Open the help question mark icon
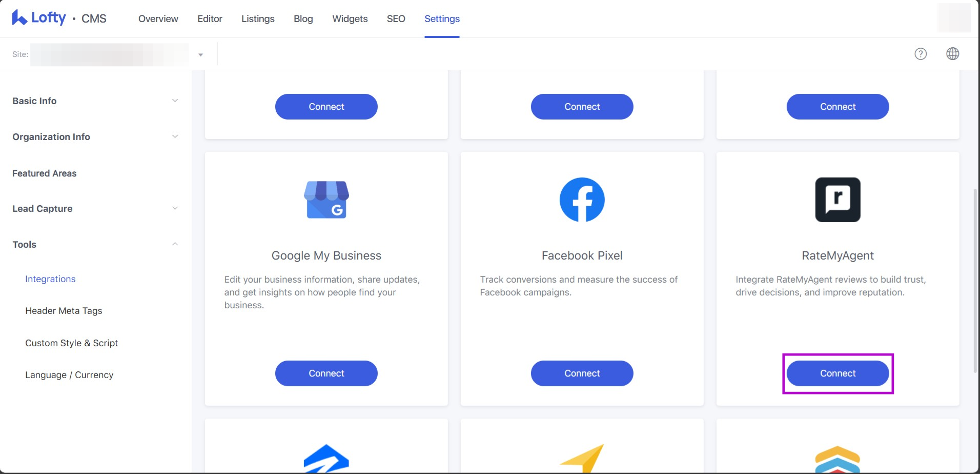This screenshot has height=474, width=980. pyautogui.click(x=921, y=54)
